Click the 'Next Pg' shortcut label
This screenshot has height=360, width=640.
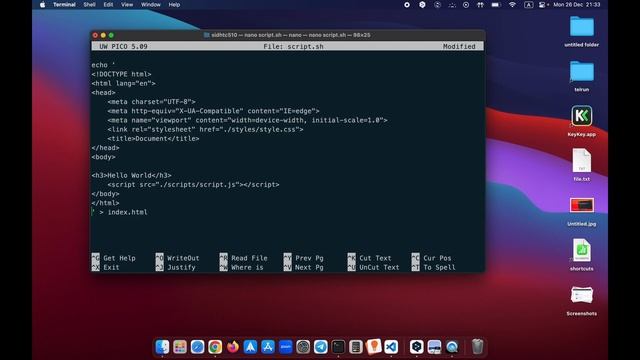coord(309,267)
